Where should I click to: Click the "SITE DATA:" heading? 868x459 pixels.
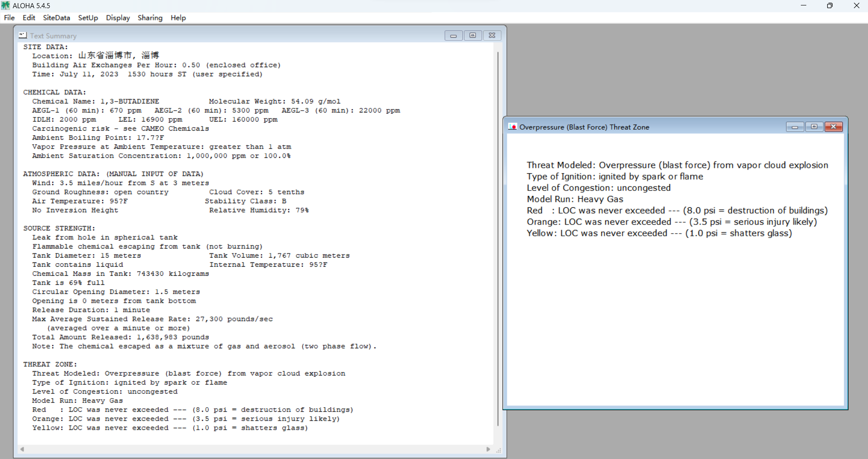pos(46,47)
